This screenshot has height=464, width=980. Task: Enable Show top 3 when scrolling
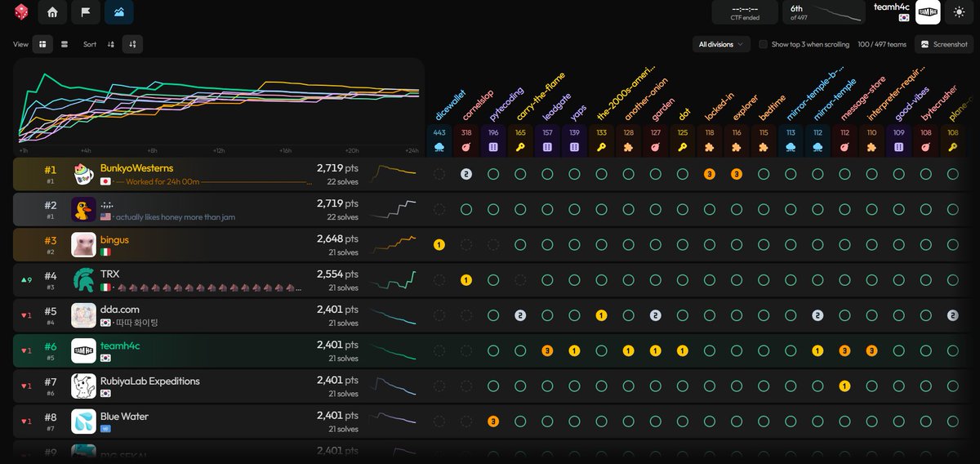[x=763, y=44]
